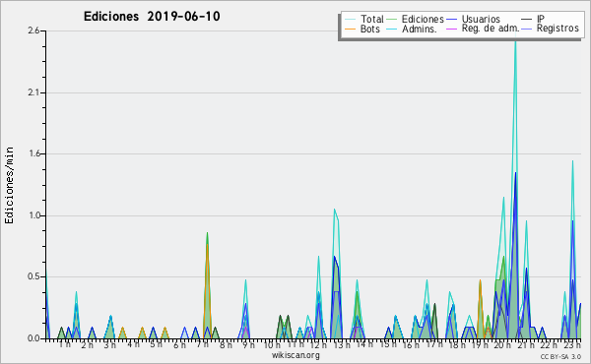
Task: Click the Bots orange legend line
Action: click(350, 29)
